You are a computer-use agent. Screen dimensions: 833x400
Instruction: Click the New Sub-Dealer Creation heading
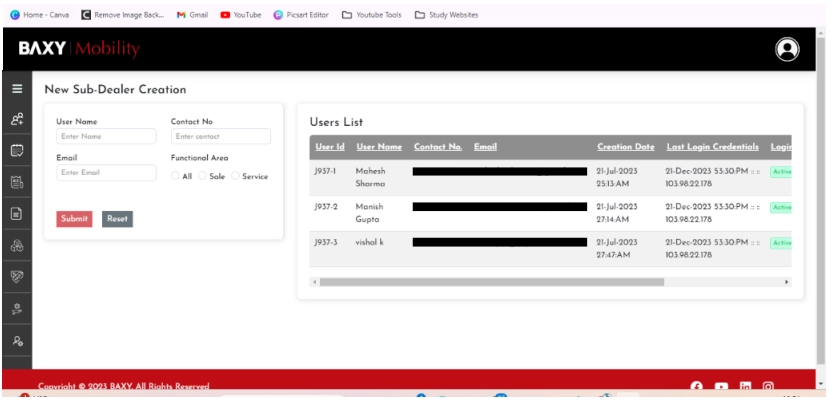(115, 89)
